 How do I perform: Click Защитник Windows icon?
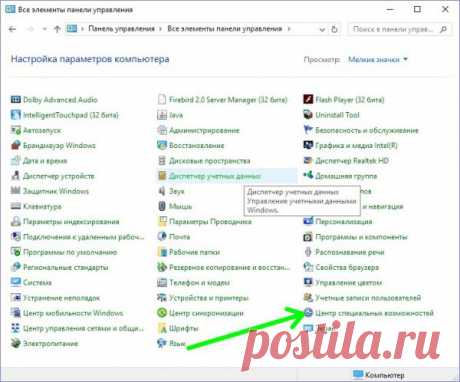[16, 191]
